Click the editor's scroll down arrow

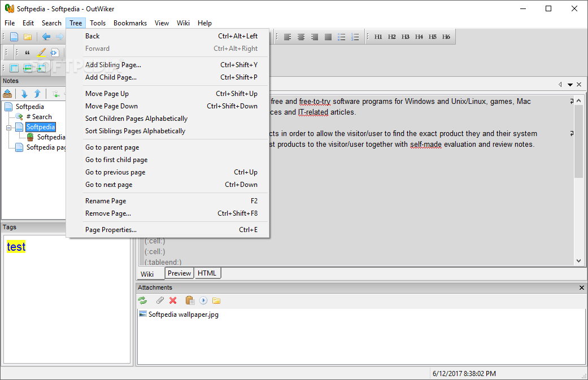[x=578, y=261]
